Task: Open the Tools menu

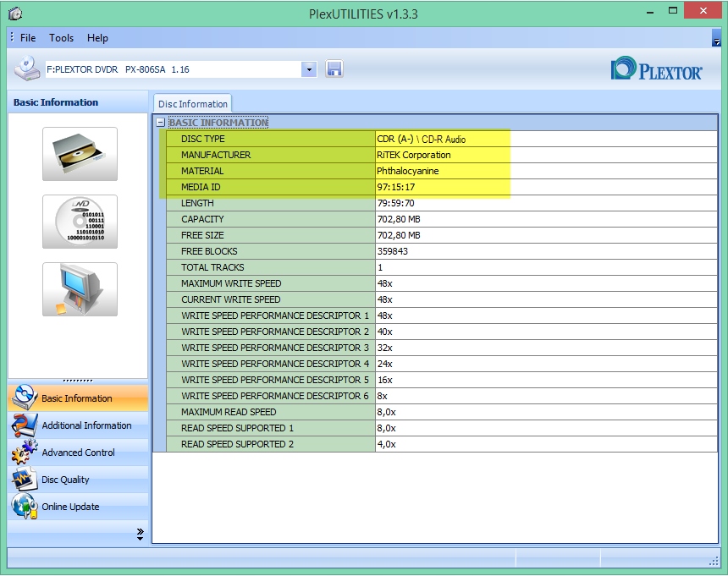Action: (x=61, y=38)
